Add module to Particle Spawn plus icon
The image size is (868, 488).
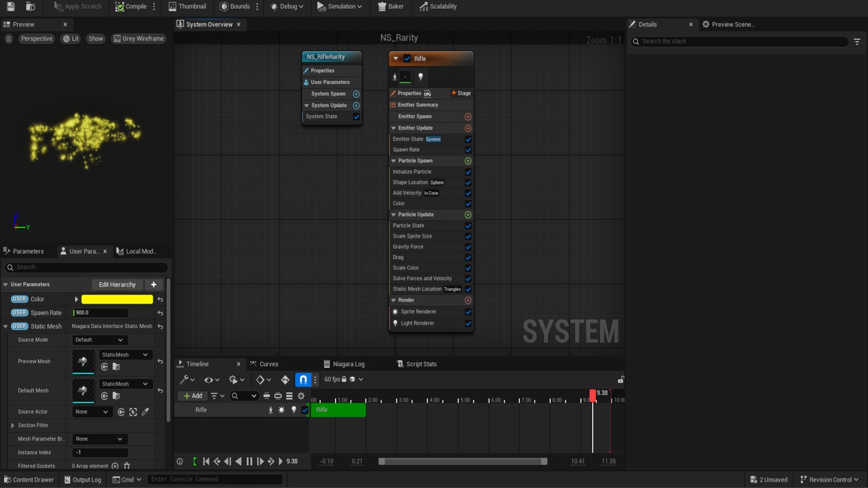[468, 161]
